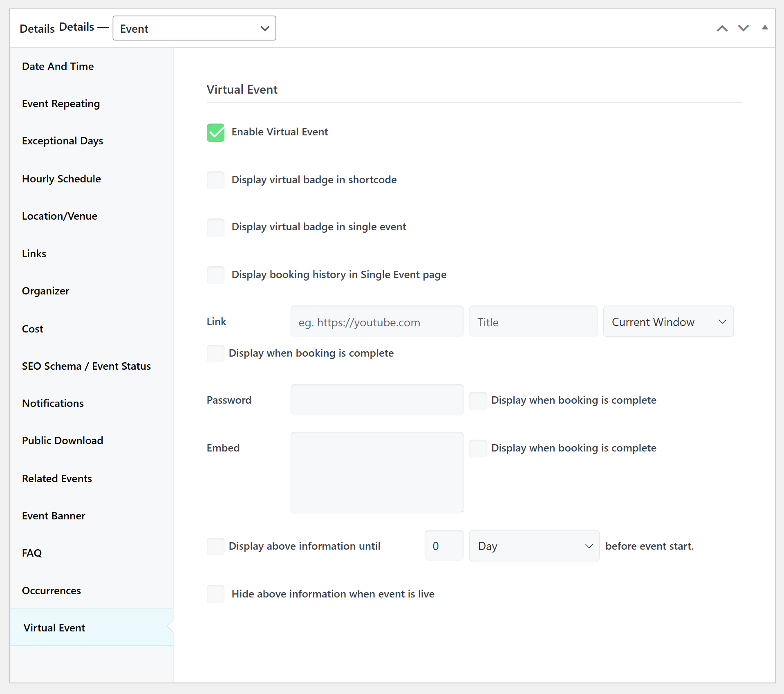Collapse the Details panel
This screenshot has height=694, width=784.
point(765,28)
